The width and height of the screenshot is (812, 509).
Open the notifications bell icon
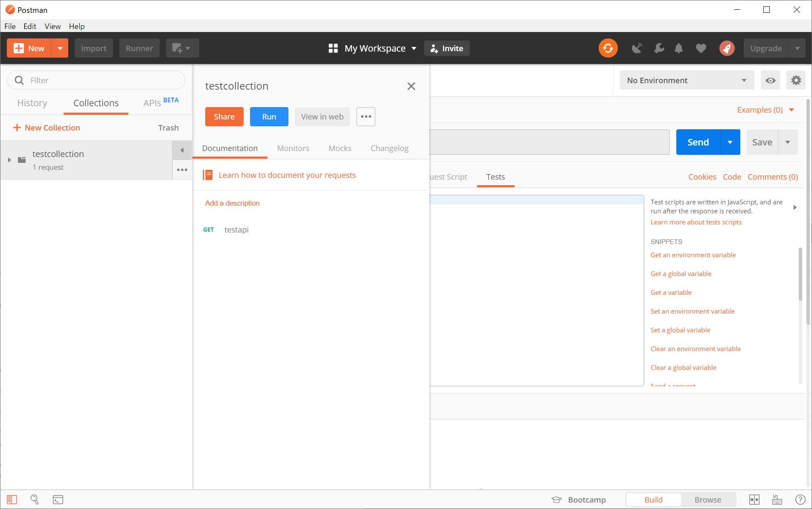pyautogui.click(x=679, y=48)
